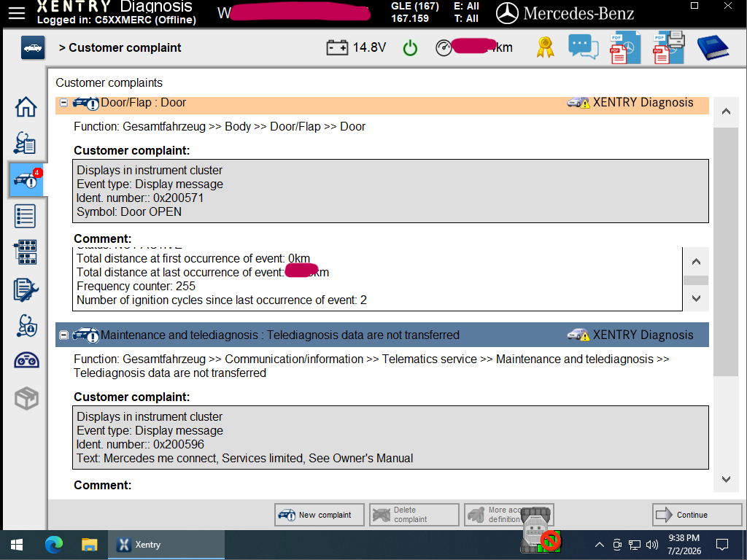Screen dimensions: 747x560
Task: Open File Explorer from taskbar
Action: tap(89, 544)
